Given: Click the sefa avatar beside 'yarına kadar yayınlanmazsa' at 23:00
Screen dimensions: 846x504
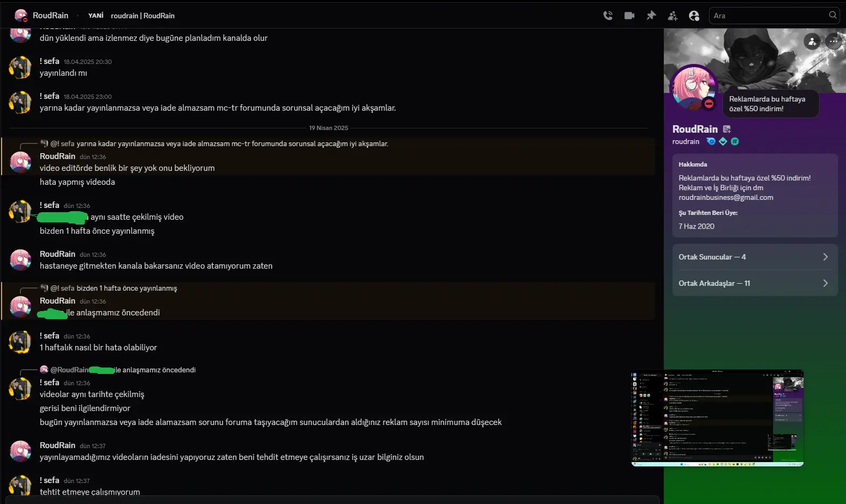Looking at the screenshot, I should click(x=20, y=102).
